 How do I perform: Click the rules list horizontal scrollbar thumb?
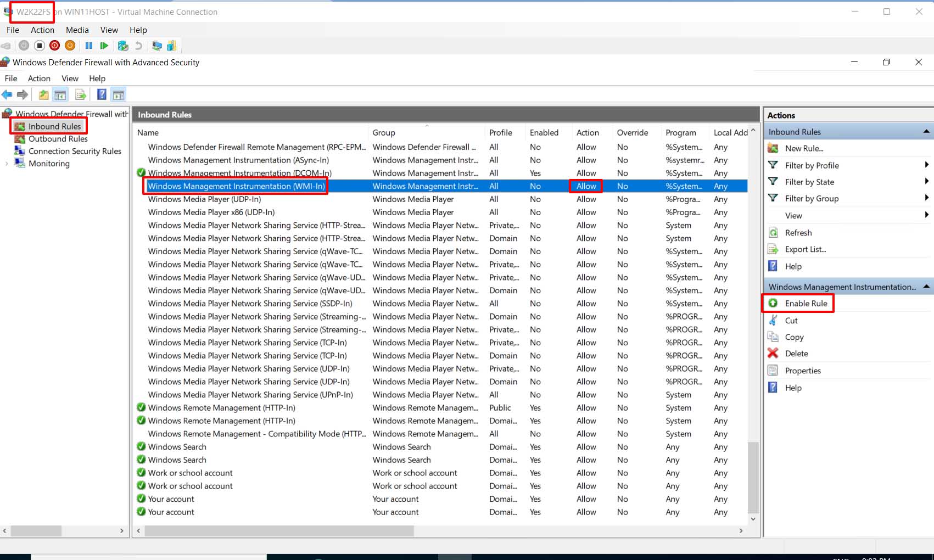(x=279, y=531)
